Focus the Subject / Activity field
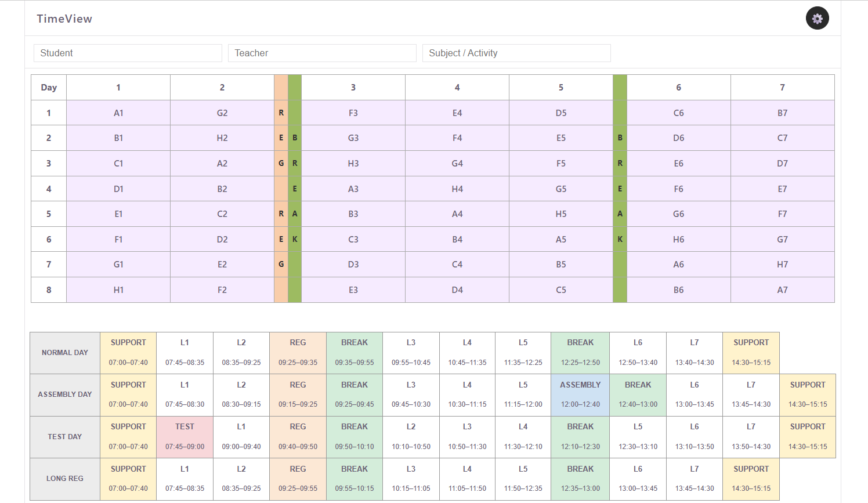 click(x=516, y=53)
